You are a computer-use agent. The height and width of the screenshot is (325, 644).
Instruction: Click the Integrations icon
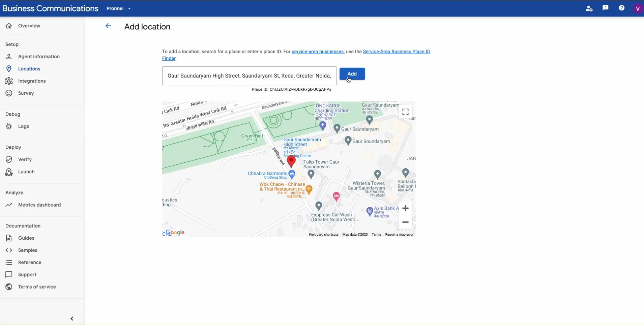point(9,81)
